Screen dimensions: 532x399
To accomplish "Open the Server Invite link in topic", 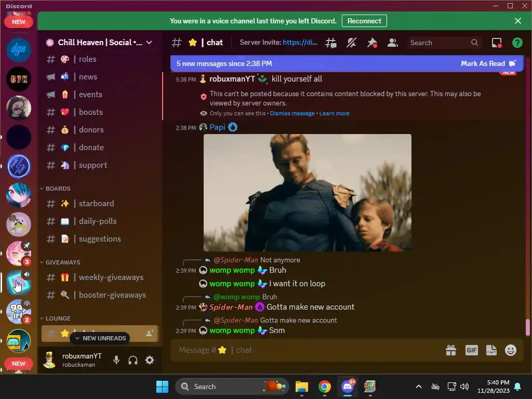I will (x=300, y=43).
